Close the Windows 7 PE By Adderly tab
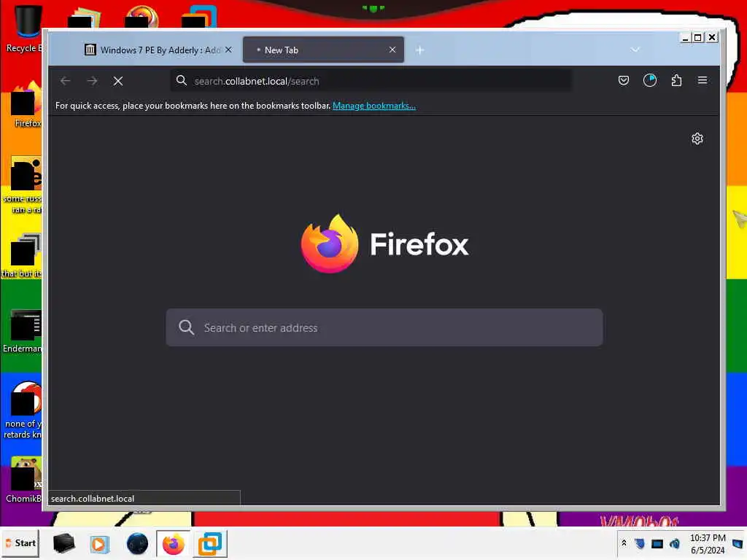Screen dimensions: 747x560 [228, 50]
